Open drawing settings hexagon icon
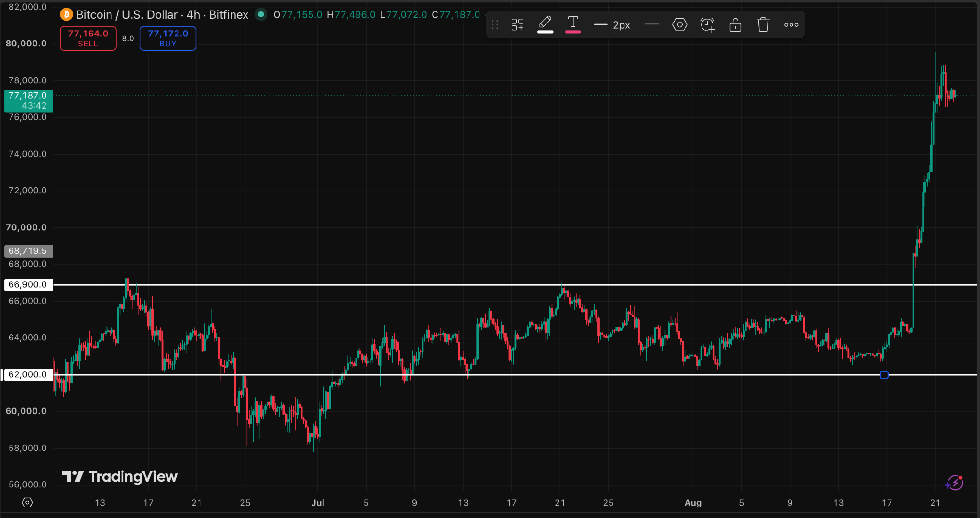Screen dimensions: 980x518 click(x=679, y=24)
